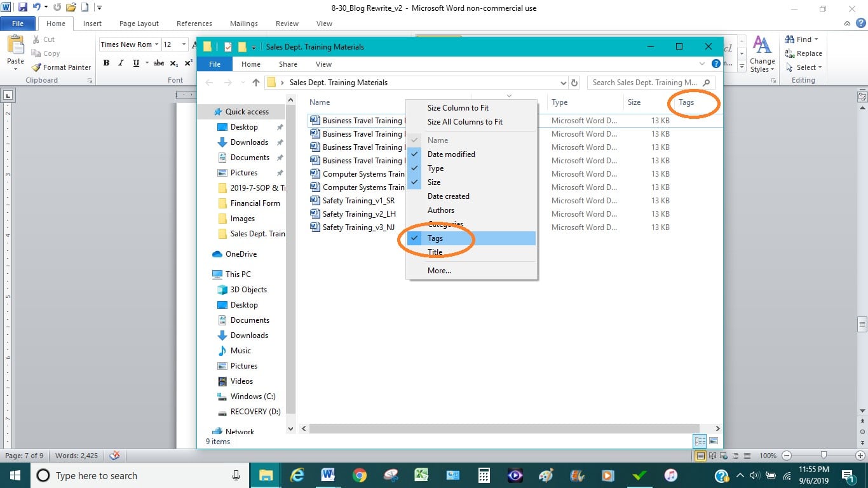This screenshot has width=868, height=488.
Task: Toggle the Date modified column off
Action: point(451,154)
